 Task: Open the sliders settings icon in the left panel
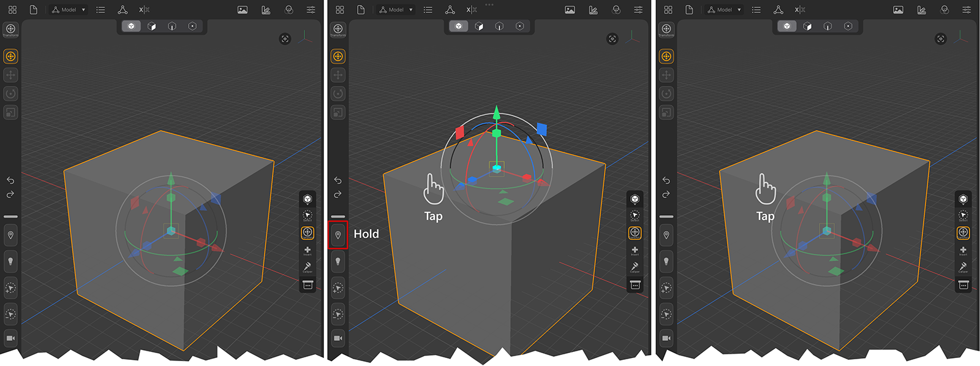[311, 10]
